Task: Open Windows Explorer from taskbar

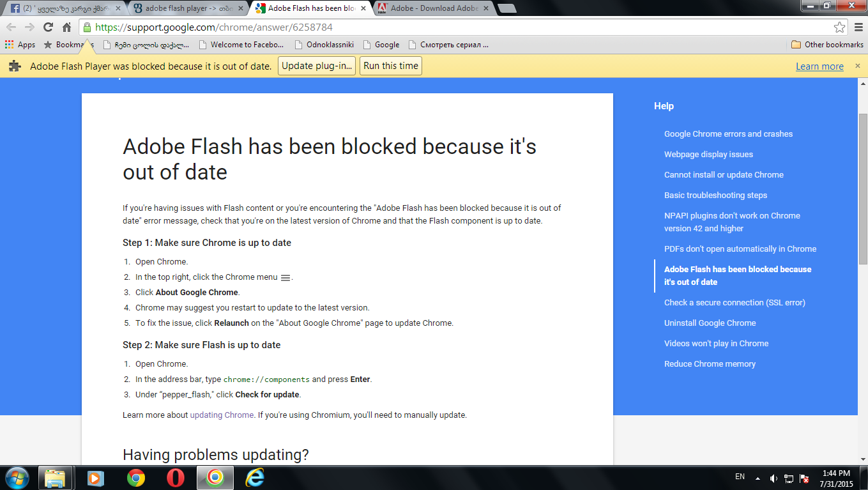Action: coord(55,478)
